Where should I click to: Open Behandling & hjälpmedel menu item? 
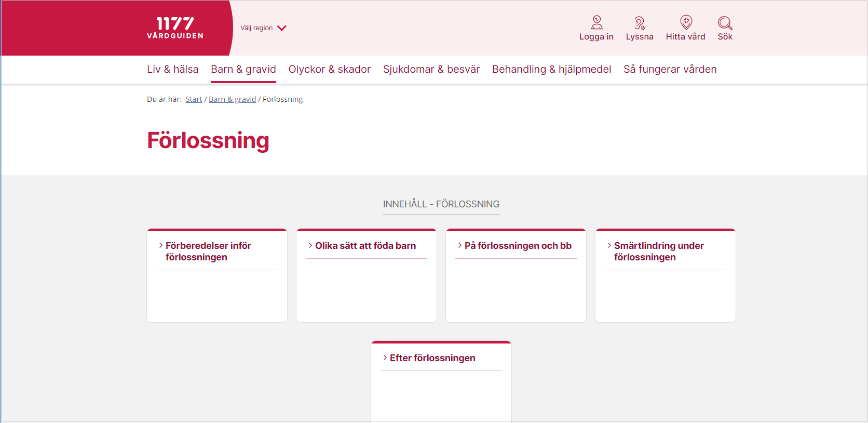point(551,69)
